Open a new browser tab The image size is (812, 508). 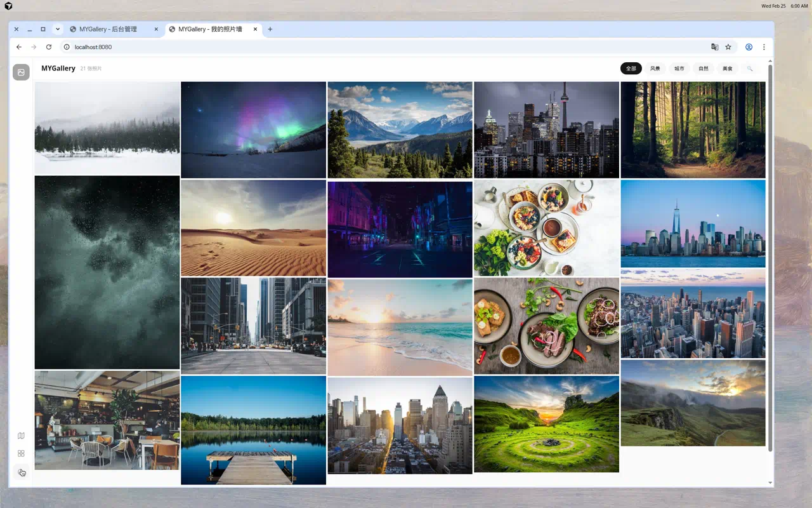tap(270, 29)
